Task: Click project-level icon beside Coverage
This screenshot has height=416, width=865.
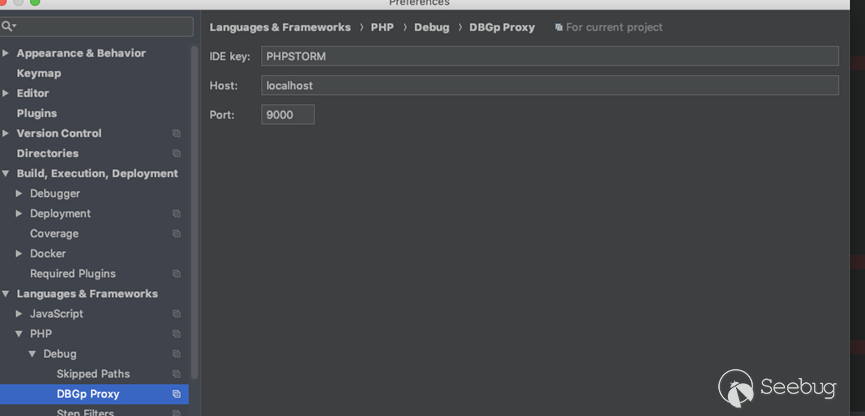Action: coord(177,233)
